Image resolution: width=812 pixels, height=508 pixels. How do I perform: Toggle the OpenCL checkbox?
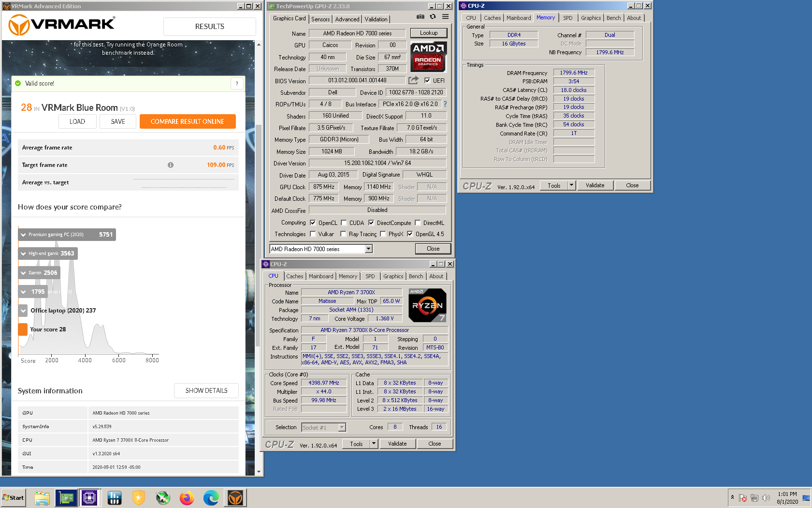pos(313,223)
